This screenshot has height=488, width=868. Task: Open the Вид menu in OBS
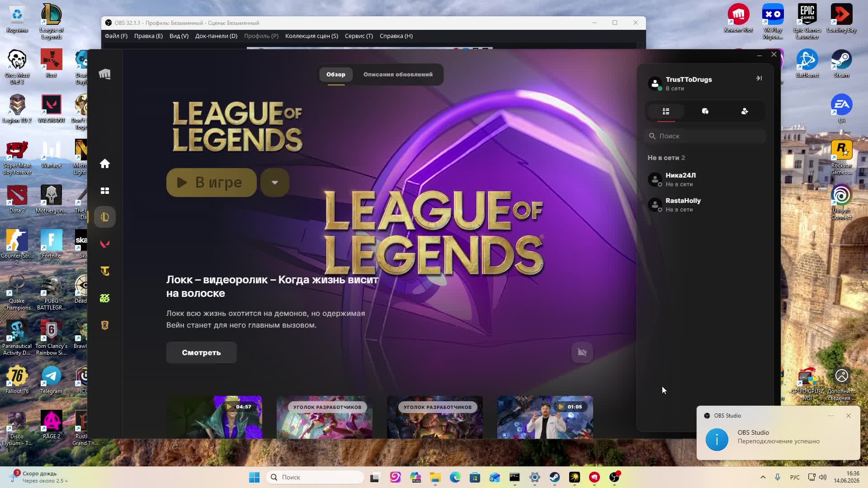pyautogui.click(x=179, y=36)
